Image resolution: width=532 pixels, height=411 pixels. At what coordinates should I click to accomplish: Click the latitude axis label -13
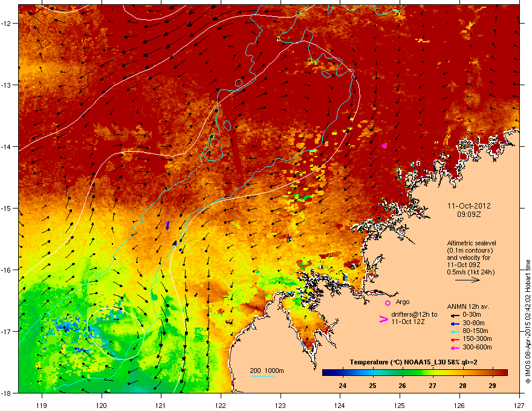[6, 85]
